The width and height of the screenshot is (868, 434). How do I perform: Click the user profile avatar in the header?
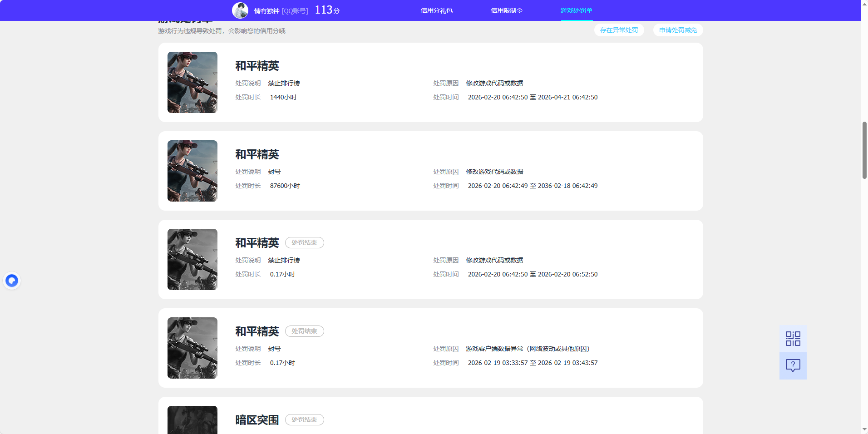241,10
